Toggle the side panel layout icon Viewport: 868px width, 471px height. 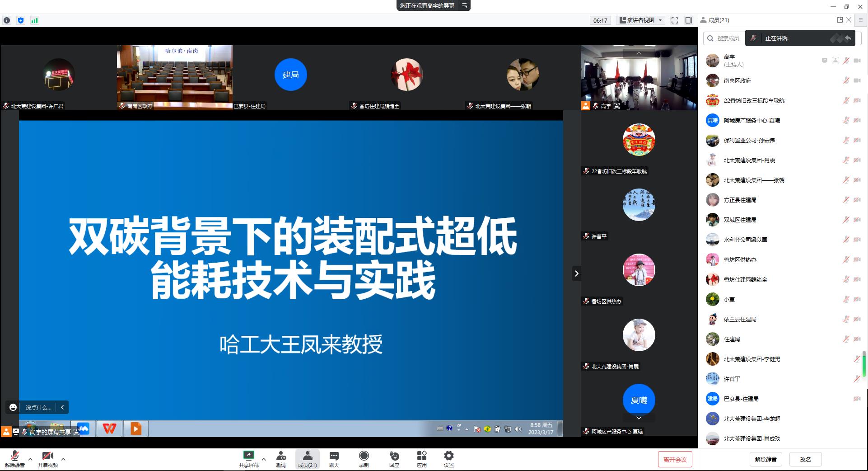[689, 20]
